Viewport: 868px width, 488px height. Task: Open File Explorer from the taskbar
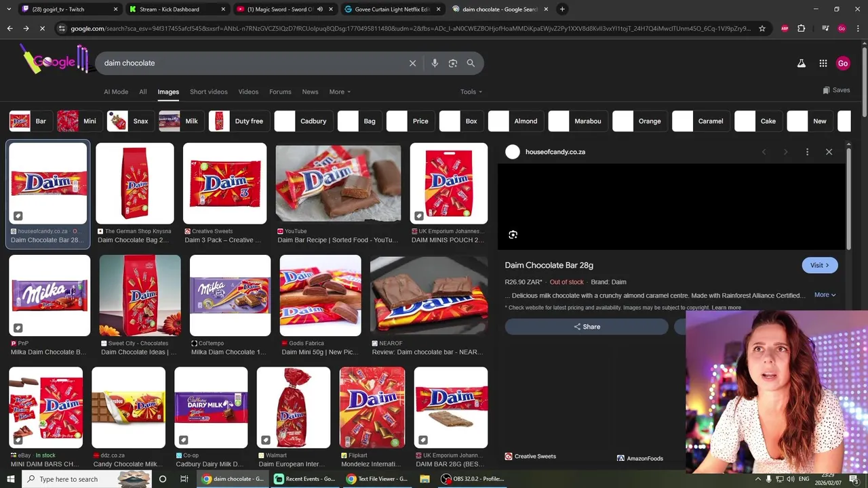425,479
